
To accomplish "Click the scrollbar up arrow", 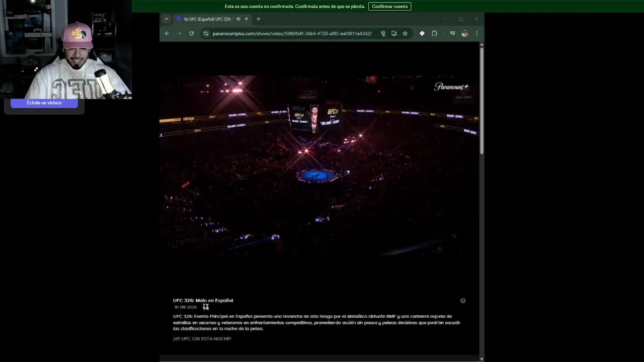I will coord(481,45).
